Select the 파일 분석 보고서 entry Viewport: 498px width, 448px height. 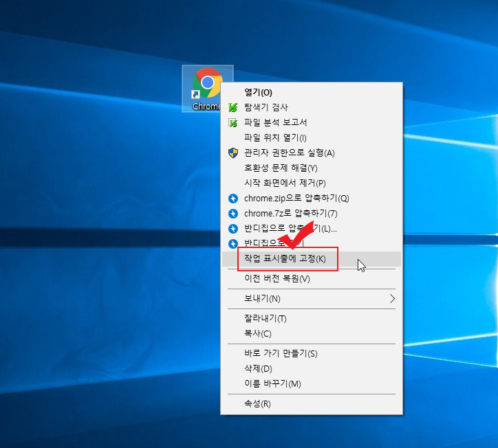coord(312,123)
